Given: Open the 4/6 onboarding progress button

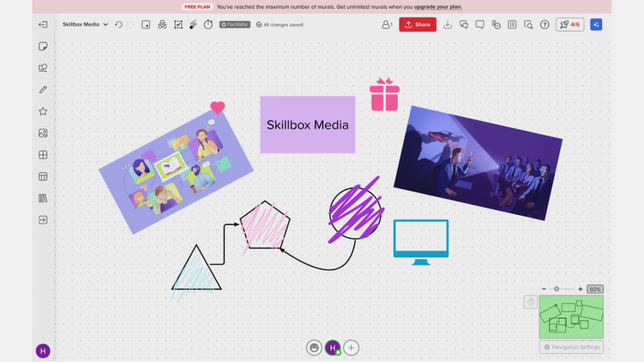Looking at the screenshot, I should click(x=570, y=25).
